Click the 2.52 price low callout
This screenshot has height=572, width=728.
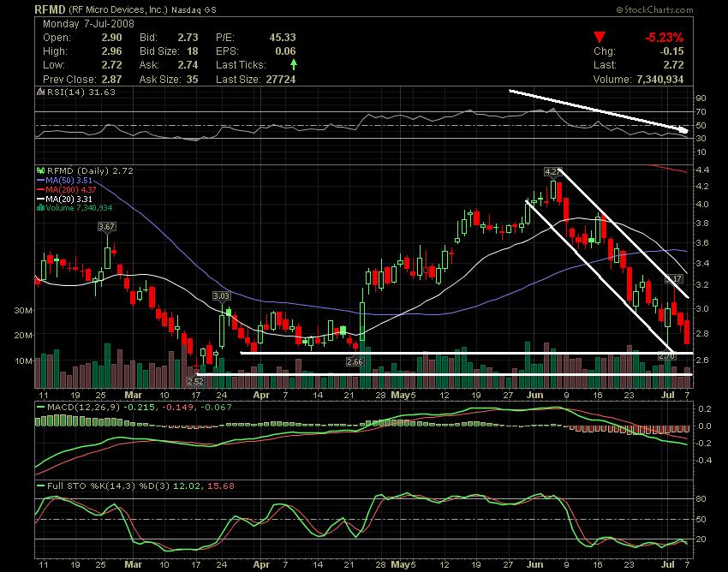point(195,381)
